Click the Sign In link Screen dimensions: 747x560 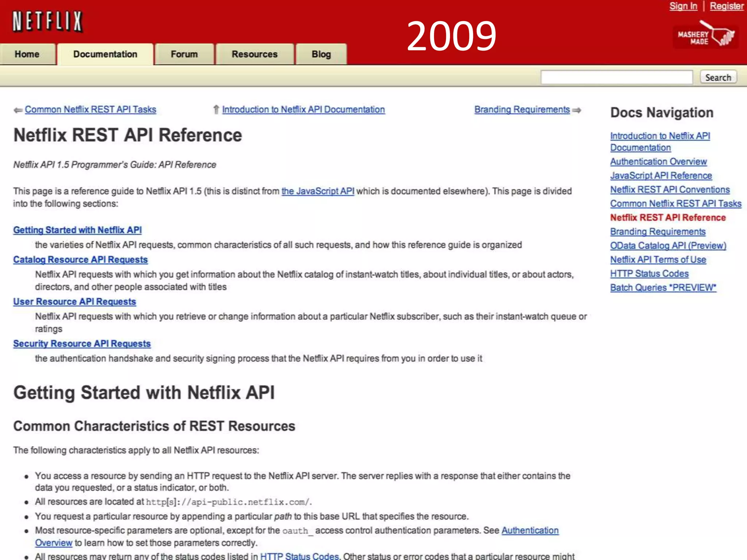pyautogui.click(x=683, y=6)
